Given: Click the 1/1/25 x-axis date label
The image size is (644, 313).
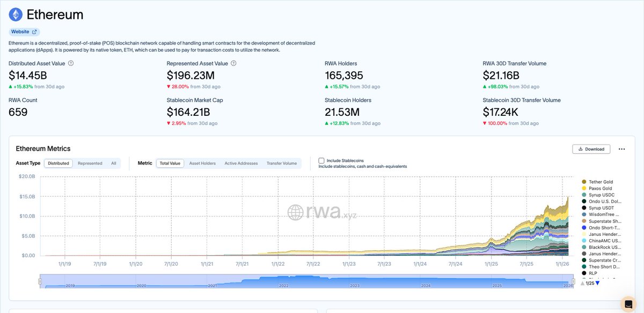Looking at the screenshot, I should [491, 264].
